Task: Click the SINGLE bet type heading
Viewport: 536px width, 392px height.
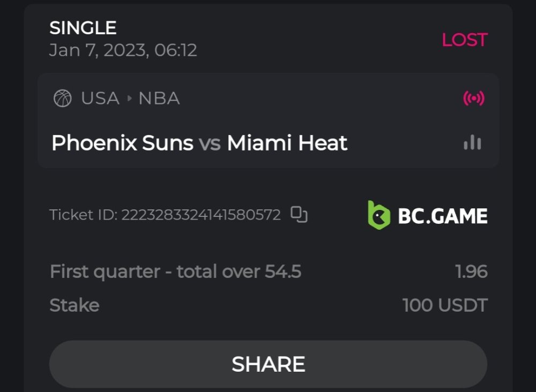Action: (83, 28)
